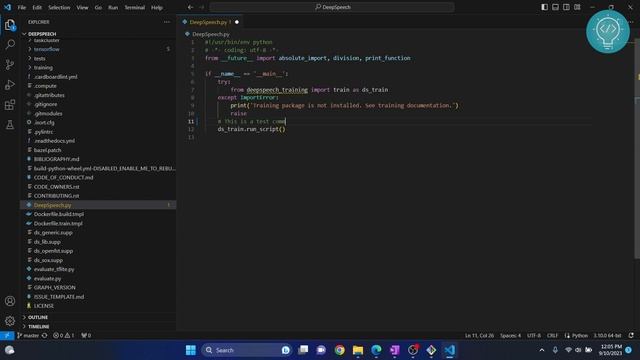Open the Help menu
The height and width of the screenshot is (360, 640).
point(157,7)
